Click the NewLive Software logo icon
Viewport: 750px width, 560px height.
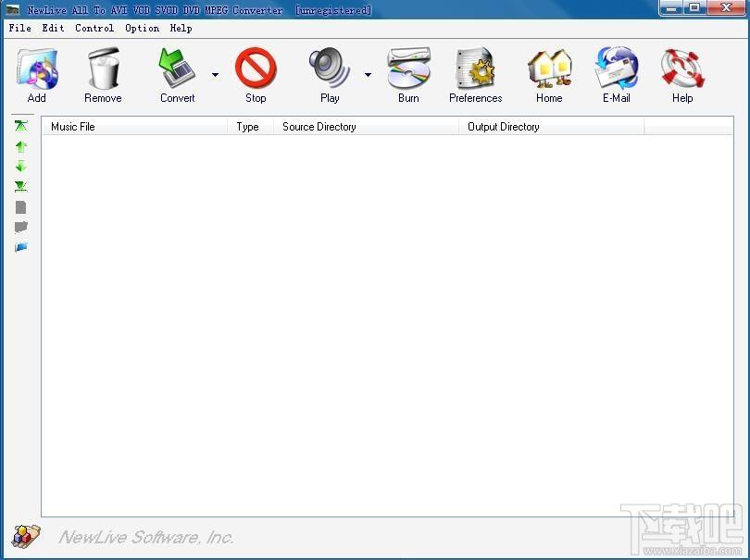(26, 536)
